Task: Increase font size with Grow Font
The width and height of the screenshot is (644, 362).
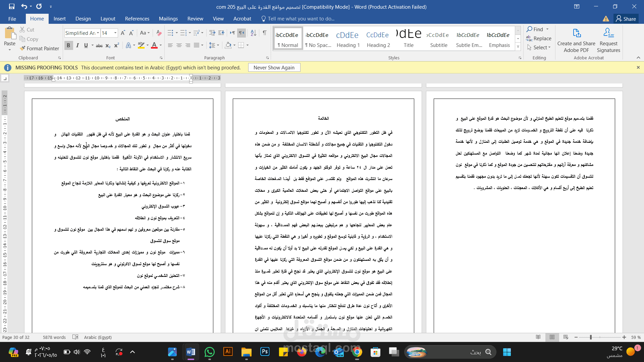Action: [123, 33]
